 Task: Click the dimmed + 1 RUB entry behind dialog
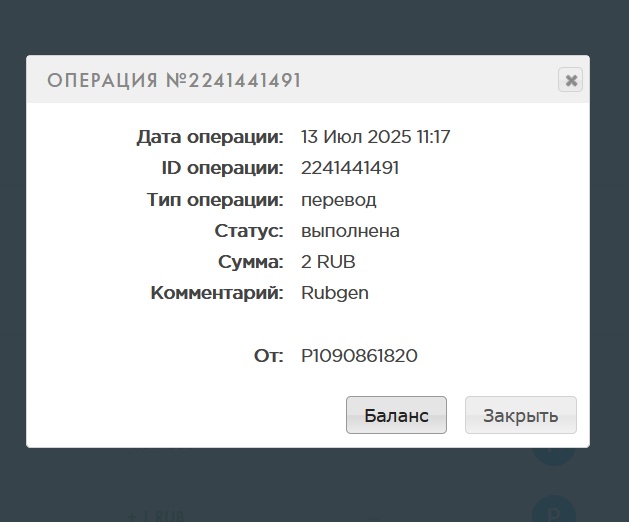pos(156,515)
